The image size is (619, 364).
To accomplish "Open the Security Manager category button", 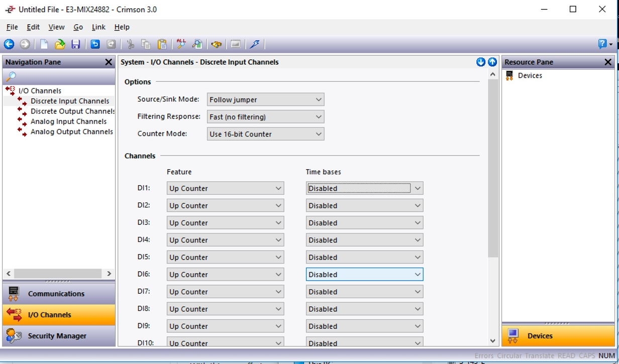I will pyautogui.click(x=59, y=336).
